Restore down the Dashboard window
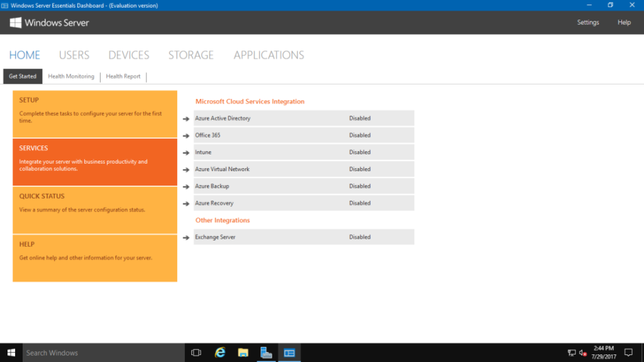The height and width of the screenshot is (362, 644). pyautogui.click(x=610, y=5)
